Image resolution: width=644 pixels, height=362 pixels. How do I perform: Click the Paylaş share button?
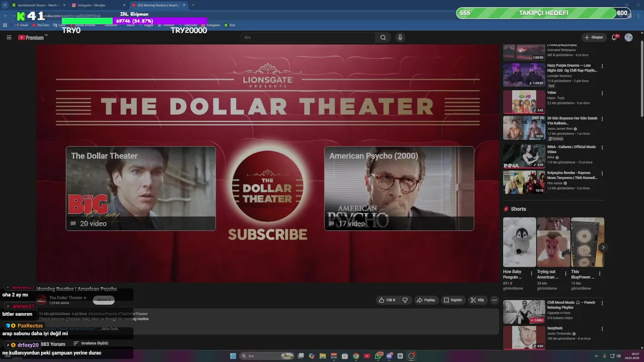[426, 300]
